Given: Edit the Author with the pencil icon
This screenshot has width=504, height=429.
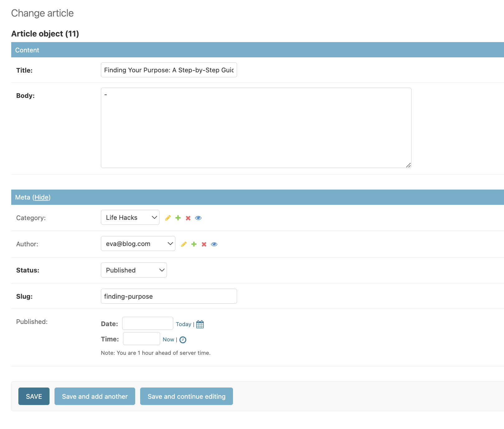Looking at the screenshot, I should 184,244.
